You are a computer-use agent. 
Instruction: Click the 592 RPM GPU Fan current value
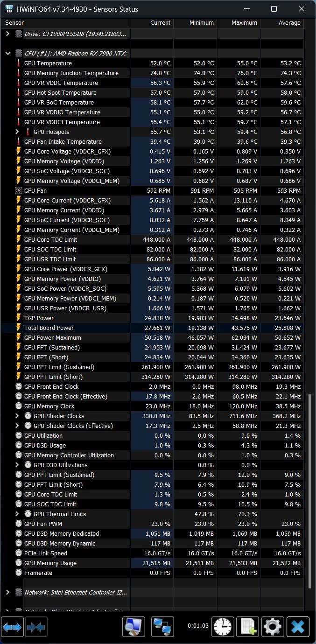158,190
